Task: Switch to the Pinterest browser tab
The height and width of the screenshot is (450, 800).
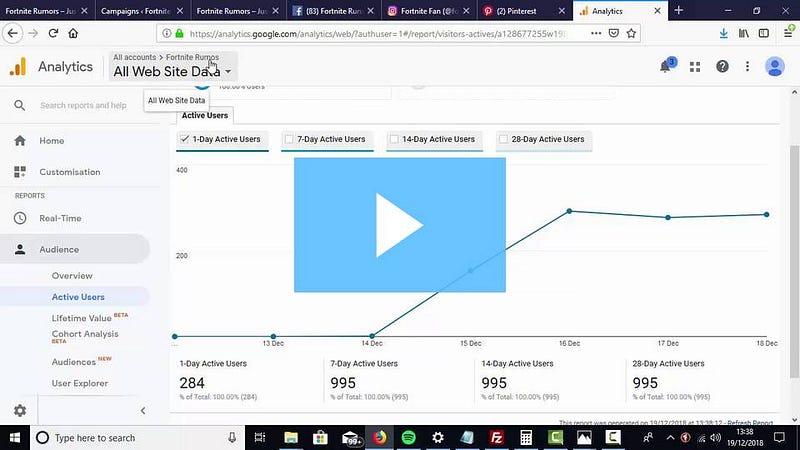Action: [524, 10]
